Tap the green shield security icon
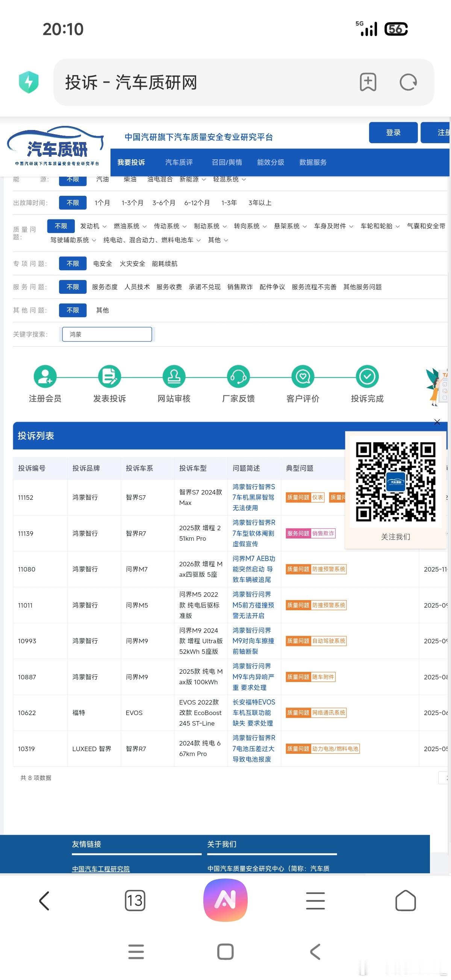The width and height of the screenshot is (451, 980). pos(29,82)
